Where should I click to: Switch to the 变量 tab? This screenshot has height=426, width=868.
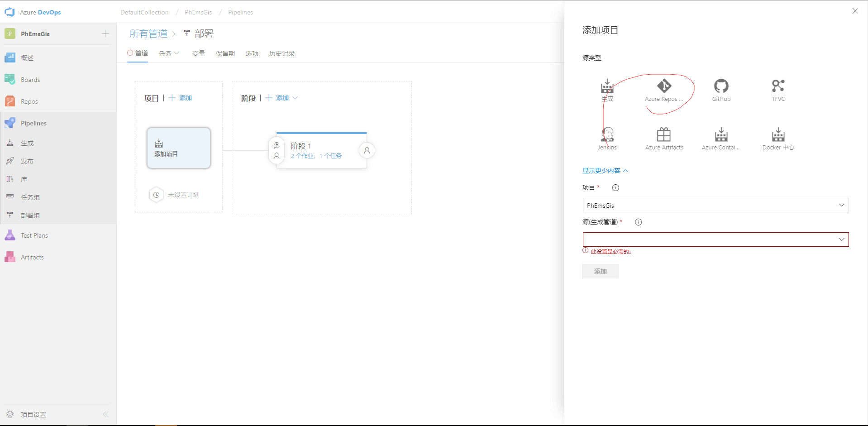[198, 53]
